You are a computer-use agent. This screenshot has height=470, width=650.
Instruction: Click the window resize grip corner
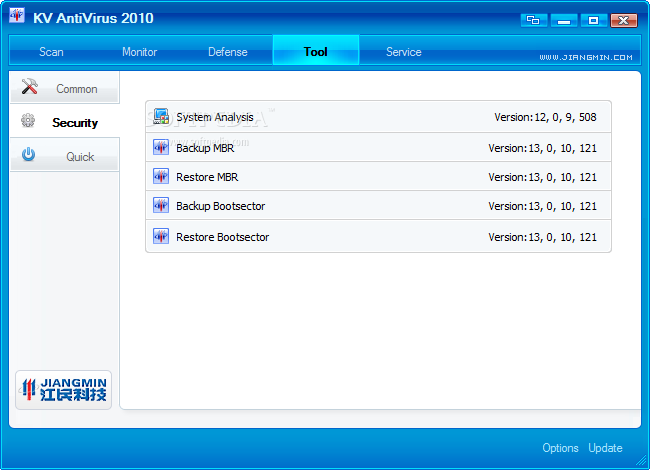pos(642,460)
